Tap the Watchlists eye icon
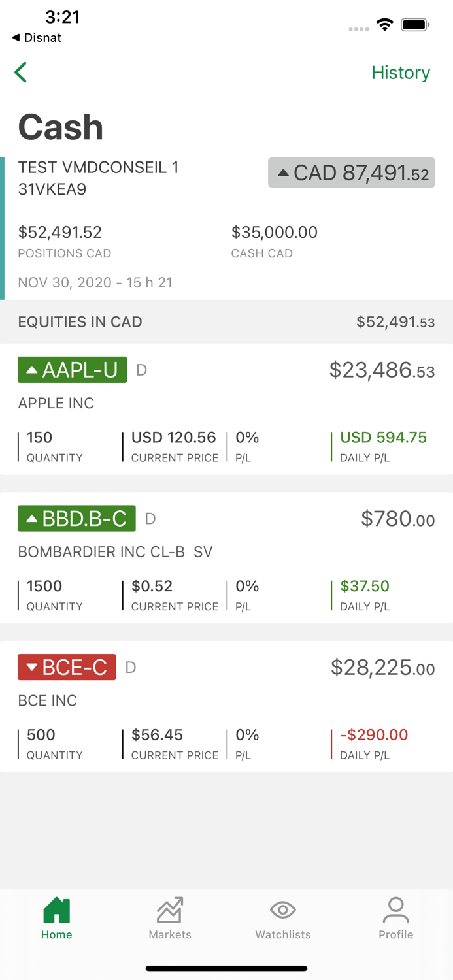The height and width of the screenshot is (980, 453). 282,909
